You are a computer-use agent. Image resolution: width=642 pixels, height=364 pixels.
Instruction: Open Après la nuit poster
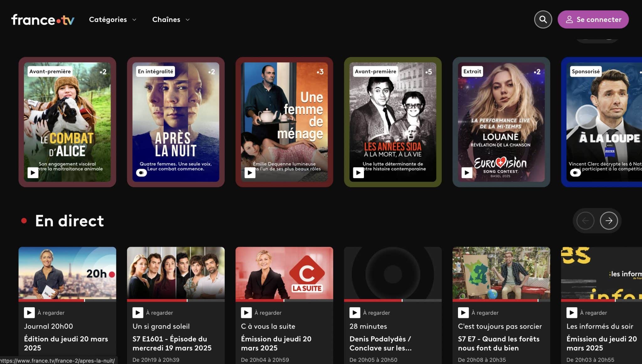[x=176, y=122]
